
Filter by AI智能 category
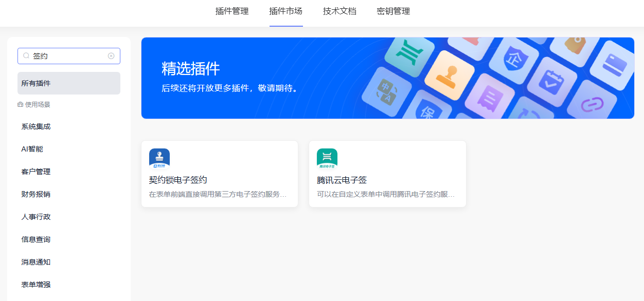click(x=32, y=149)
